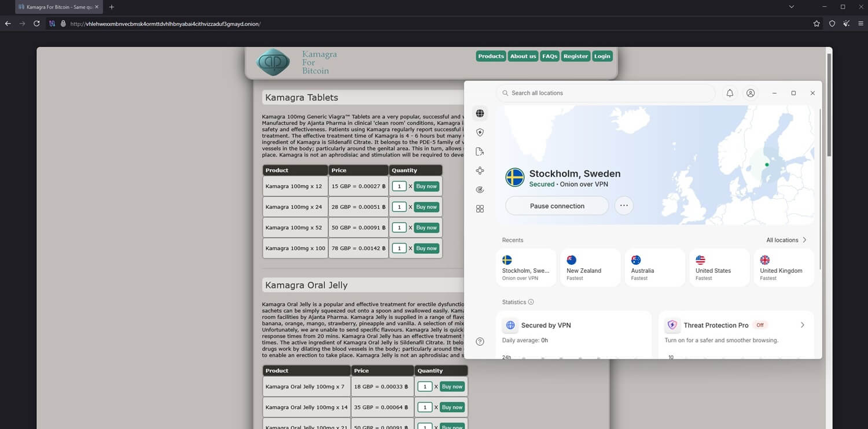Connect to the Australia Fastest server
868x429 pixels.
(654, 266)
